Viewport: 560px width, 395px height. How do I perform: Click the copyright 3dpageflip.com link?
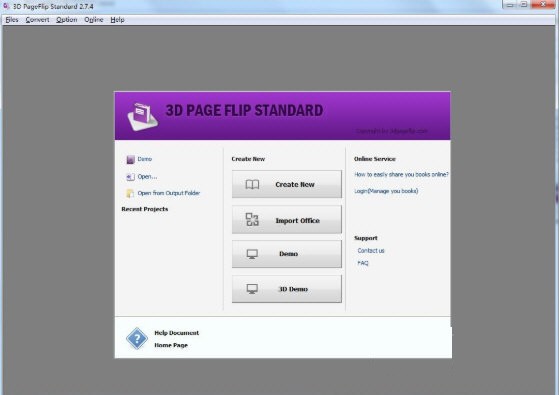tap(391, 131)
